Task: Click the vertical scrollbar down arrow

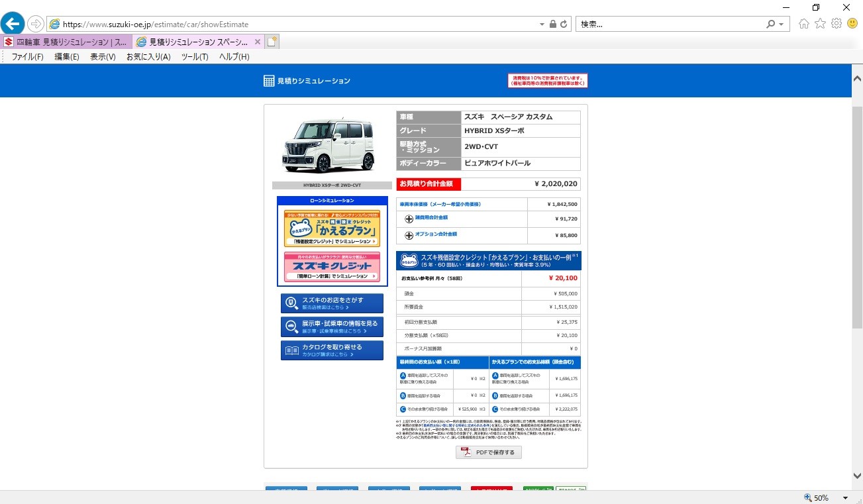Action: tap(857, 476)
